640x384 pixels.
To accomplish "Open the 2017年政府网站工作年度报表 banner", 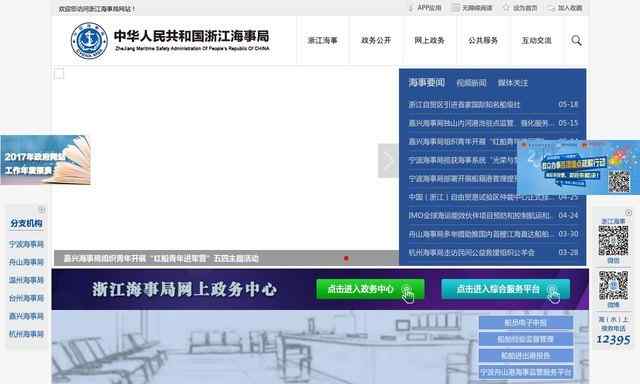I will (x=45, y=160).
